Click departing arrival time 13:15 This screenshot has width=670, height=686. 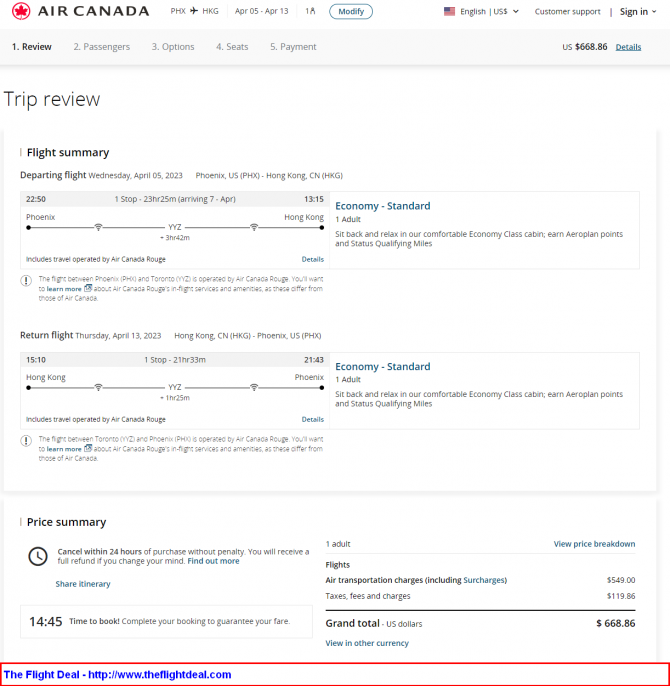pos(314,199)
